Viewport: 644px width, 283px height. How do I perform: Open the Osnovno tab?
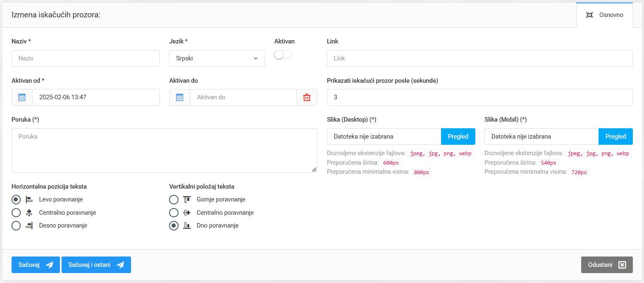pyautogui.click(x=604, y=15)
